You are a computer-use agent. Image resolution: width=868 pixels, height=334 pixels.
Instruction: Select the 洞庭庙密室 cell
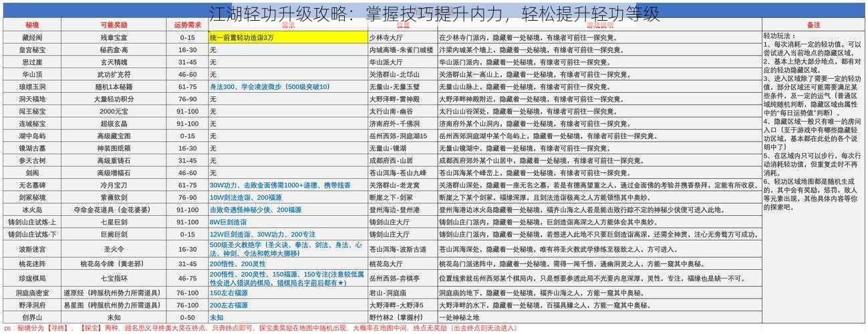pyautogui.click(x=33, y=293)
